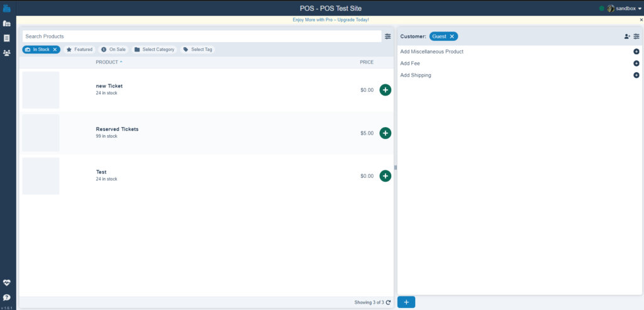
Task: Open the Orders receipt icon in the sidebar
Action: [x=7, y=38]
